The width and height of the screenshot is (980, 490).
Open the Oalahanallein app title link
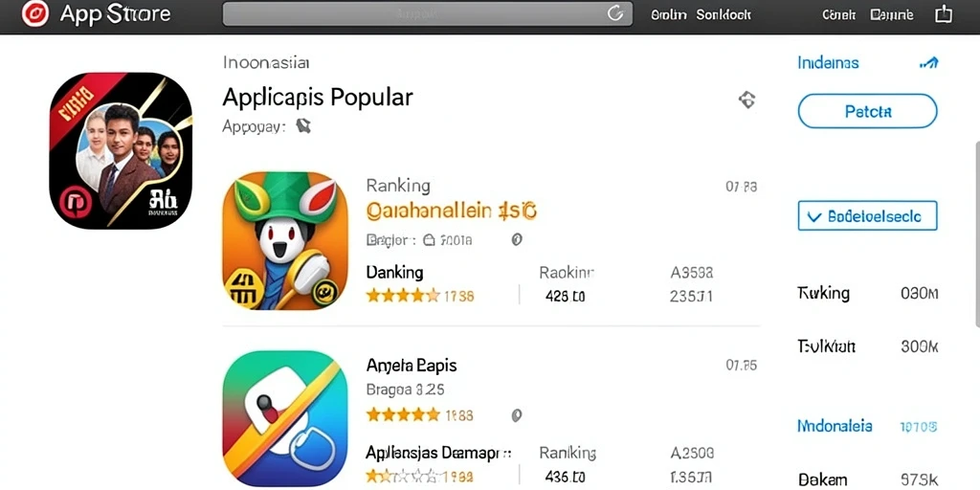451,212
